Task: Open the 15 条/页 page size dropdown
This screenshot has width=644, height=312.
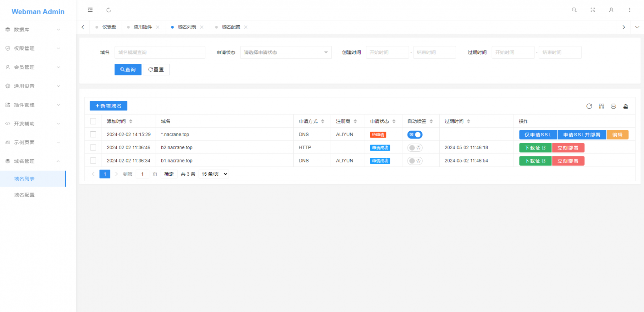Action: point(214,174)
